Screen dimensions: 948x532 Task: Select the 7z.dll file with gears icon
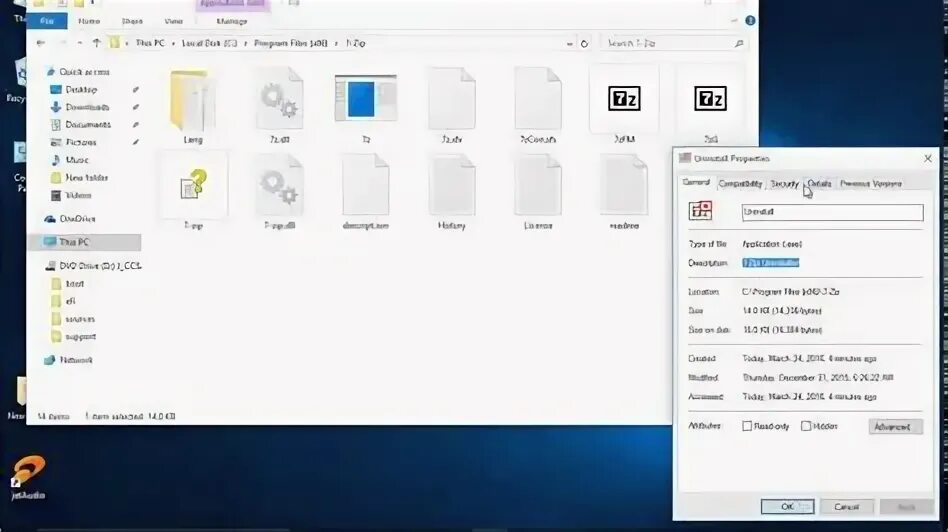[x=279, y=100]
